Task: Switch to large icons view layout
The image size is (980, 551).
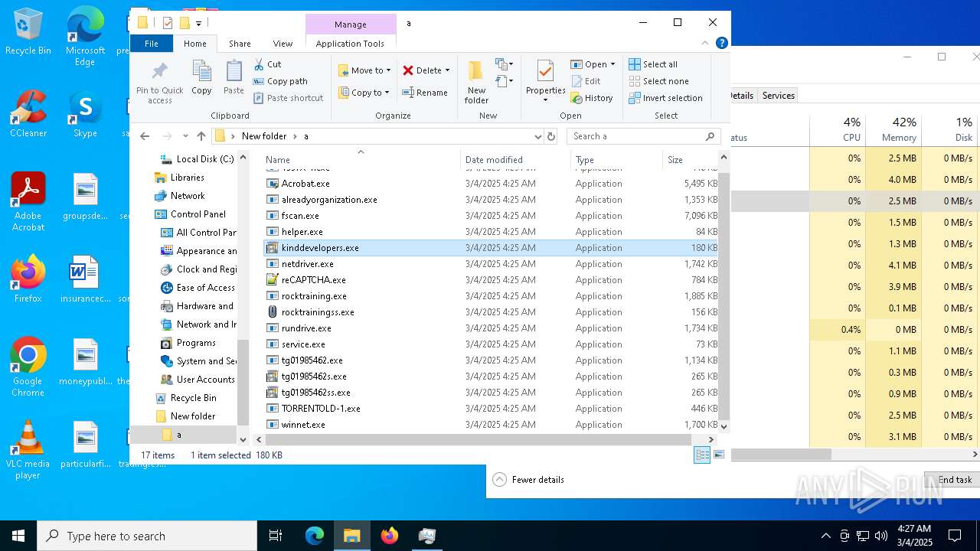Action: (719, 455)
